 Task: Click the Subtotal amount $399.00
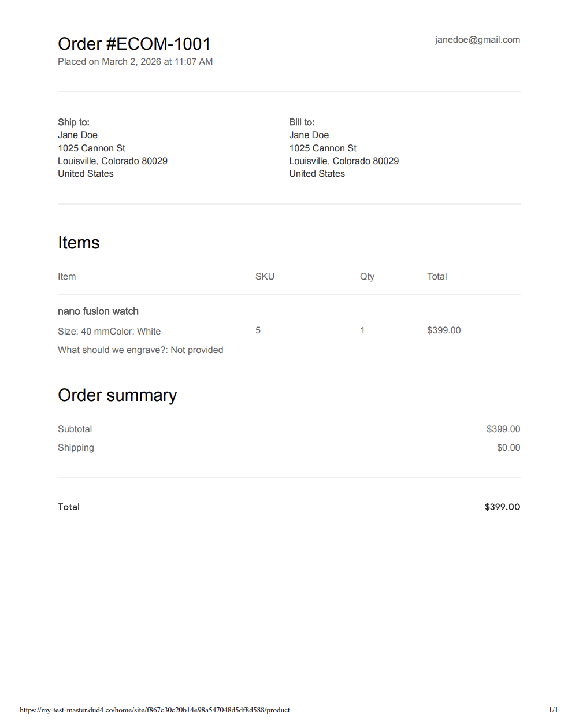click(x=503, y=429)
